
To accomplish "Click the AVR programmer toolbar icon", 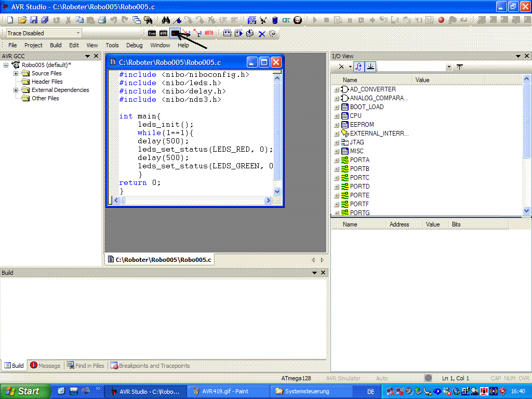I will [163, 33].
